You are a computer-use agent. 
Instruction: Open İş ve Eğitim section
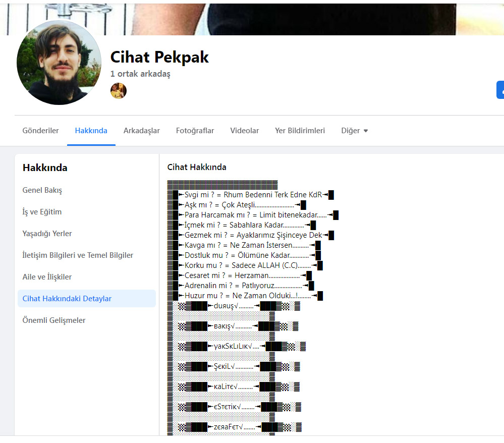click(x=42, y=212)
